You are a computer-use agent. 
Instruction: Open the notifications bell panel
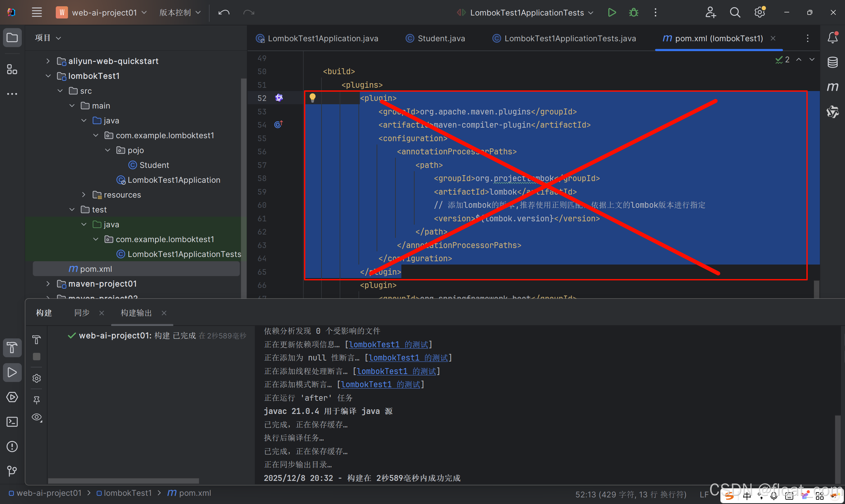(x=832, y=37)
